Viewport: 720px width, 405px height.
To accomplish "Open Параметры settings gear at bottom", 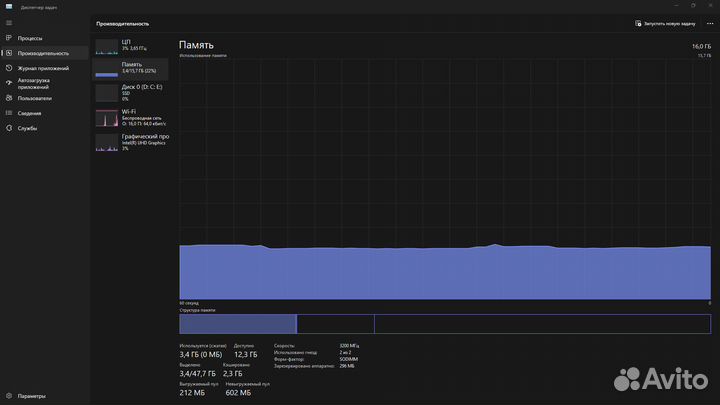I will 8,396.
